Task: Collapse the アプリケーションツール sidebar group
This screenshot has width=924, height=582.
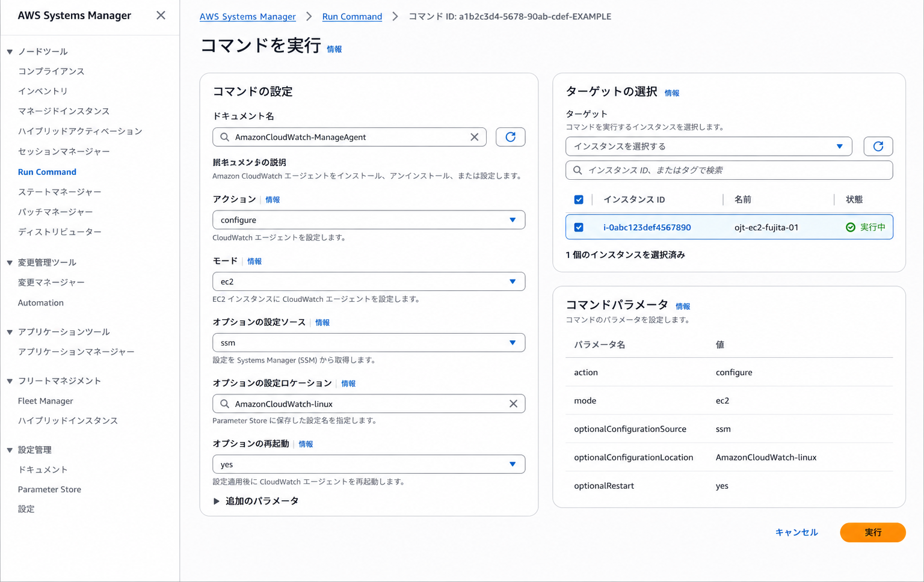Action: 10,332
